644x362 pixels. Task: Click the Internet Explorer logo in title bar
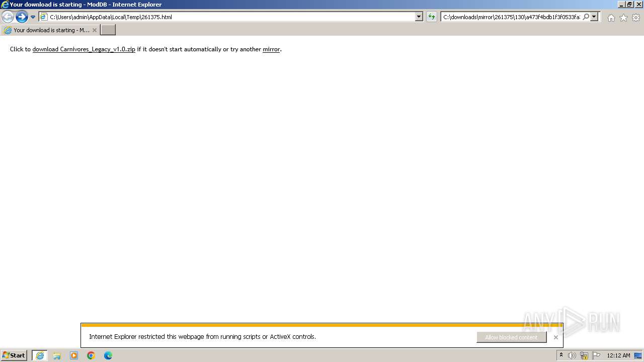pyautogui.click(x=5, y=5)
